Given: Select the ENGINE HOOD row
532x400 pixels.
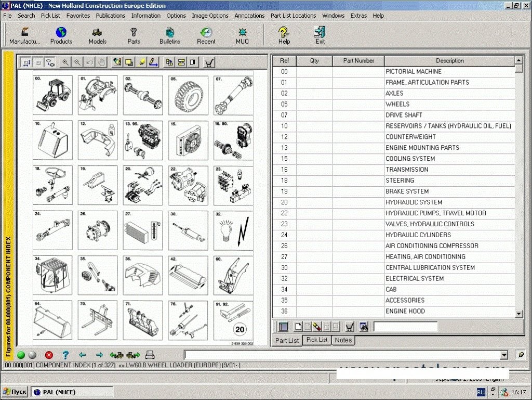Looking at the screenshot, I should point(394,311).
